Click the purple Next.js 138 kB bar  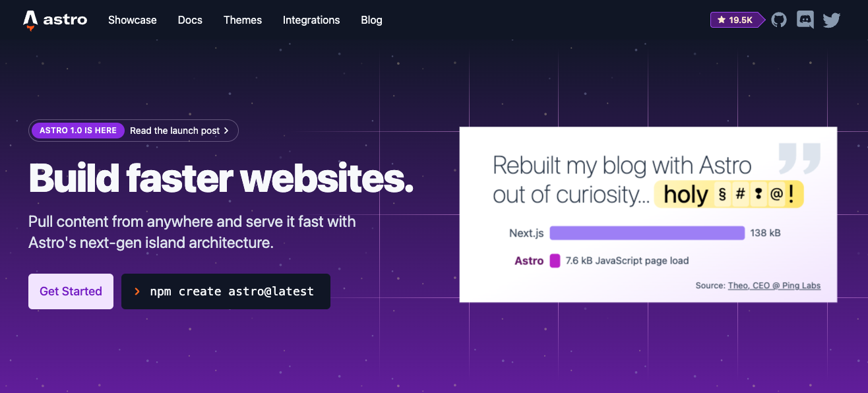tap(646, 233)
